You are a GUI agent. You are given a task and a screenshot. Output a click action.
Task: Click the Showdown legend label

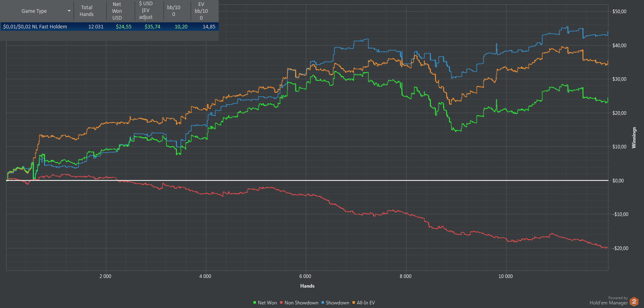(x=337, y=303)
